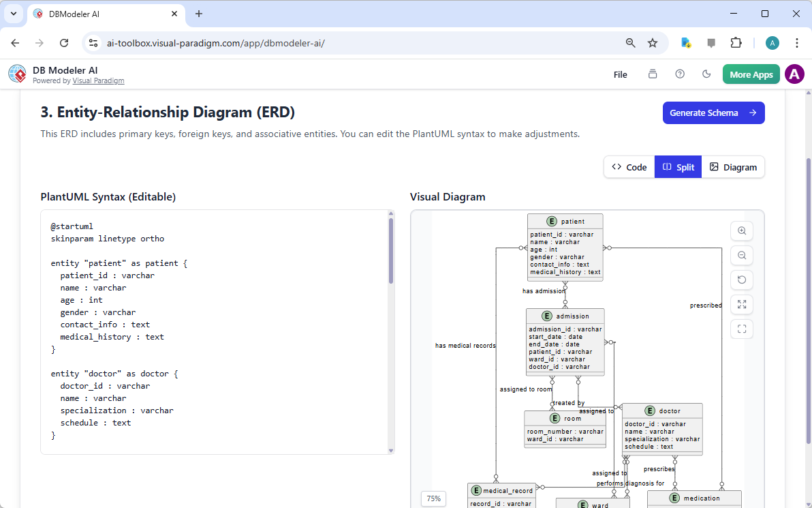Click the Generate Schema button

pos(713,113)
